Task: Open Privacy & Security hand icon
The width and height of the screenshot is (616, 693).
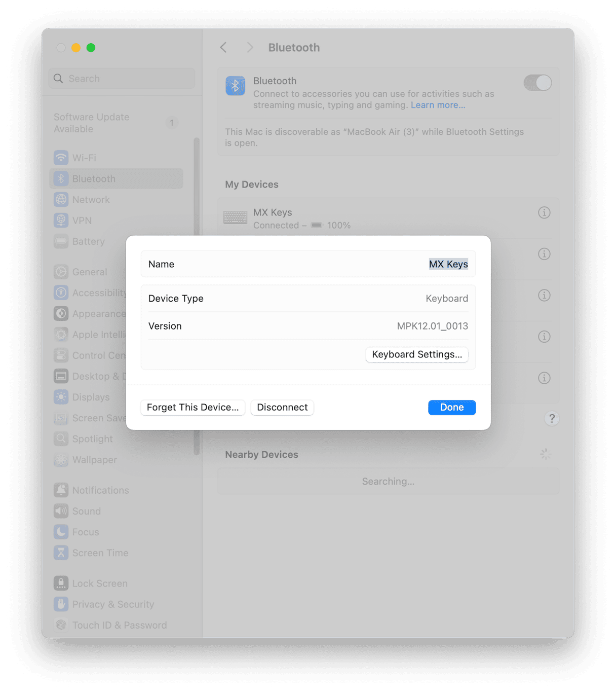Action: (61, 604)
